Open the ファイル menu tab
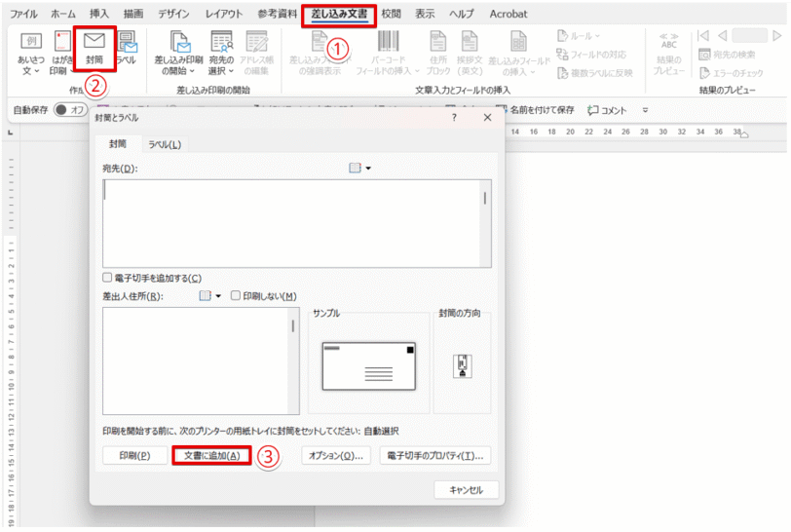 23,14
